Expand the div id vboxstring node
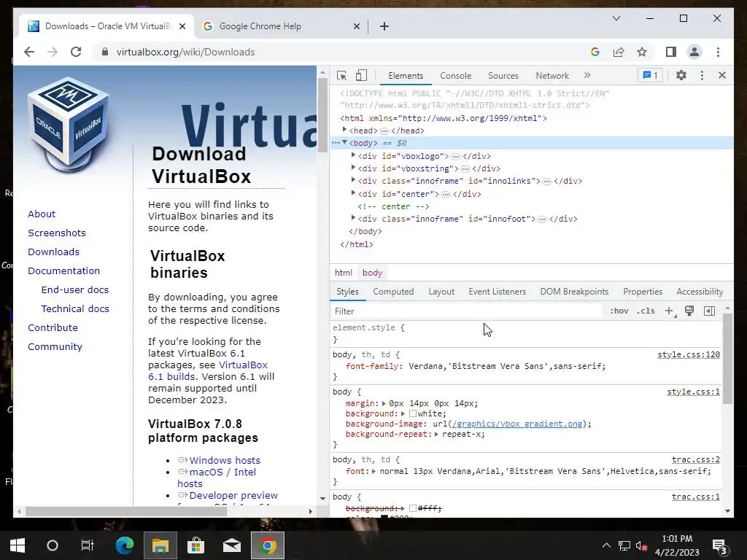 pos(353,168)
